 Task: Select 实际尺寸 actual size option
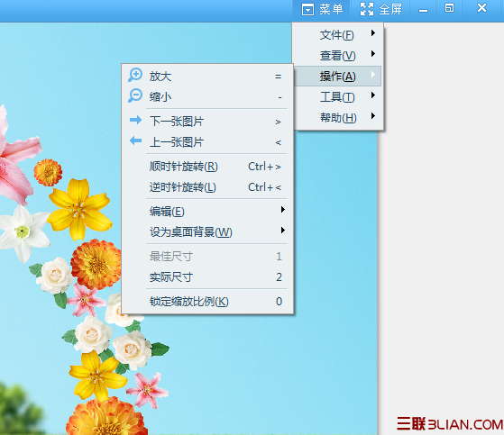(x=207, y=277)
